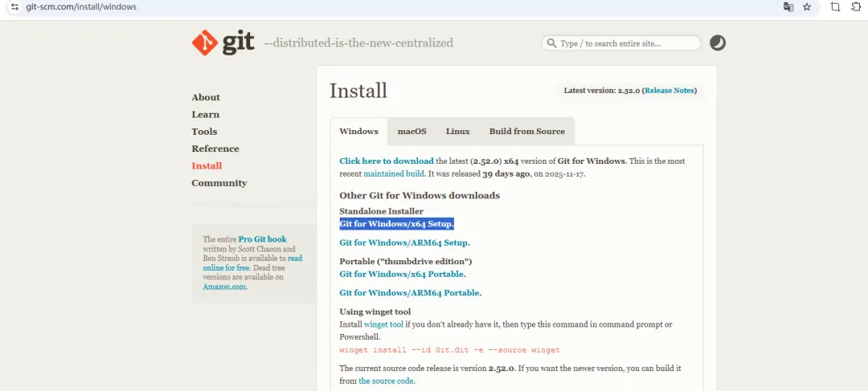
Task: Click the winget install command text
Action: [449, 350]
